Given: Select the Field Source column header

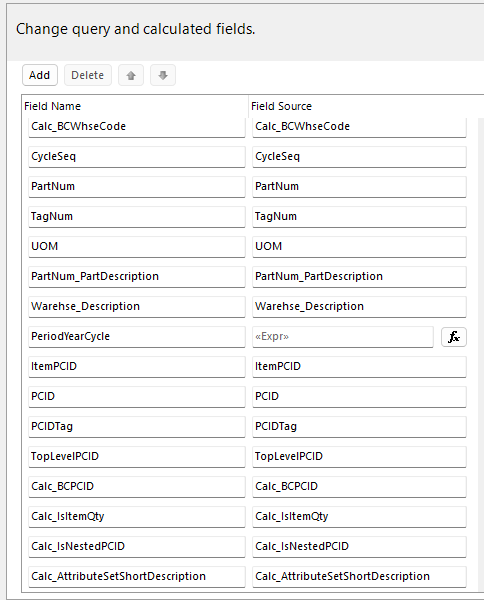Looking at the screenshot, I should pos(367,106).
